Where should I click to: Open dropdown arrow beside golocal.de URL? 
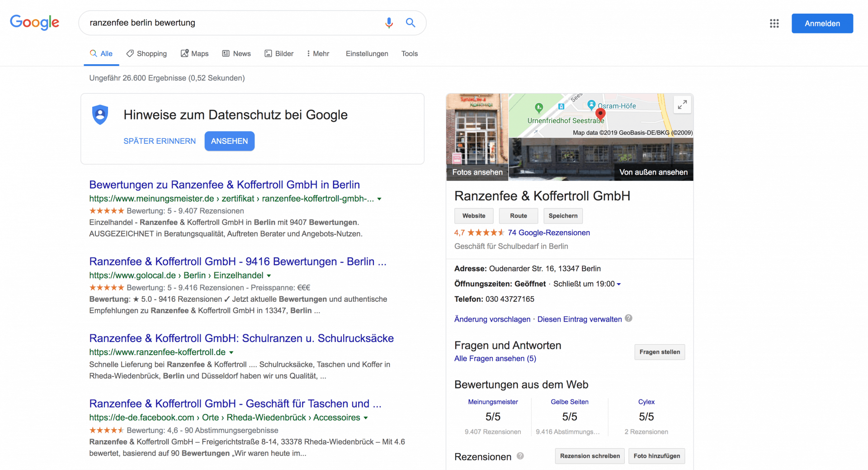269,275
